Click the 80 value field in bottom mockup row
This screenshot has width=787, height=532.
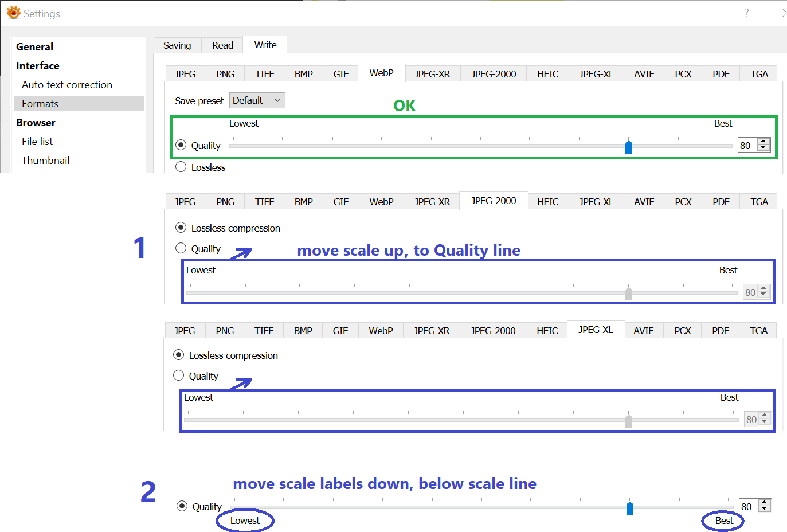(x=748, y=507)
